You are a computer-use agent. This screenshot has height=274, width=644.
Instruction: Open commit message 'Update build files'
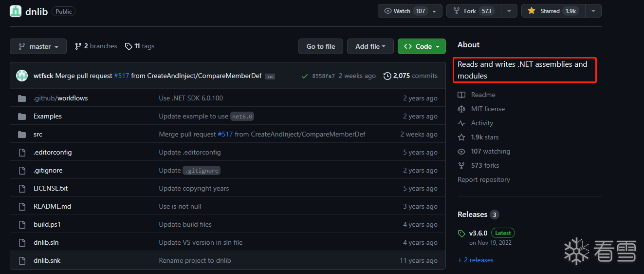coord(185,224)
